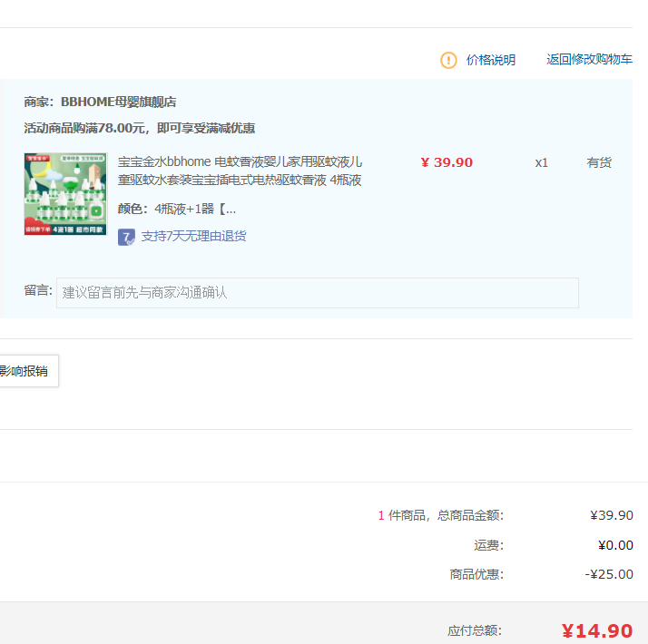Click the orange price info icon
The height and width of the screenshot is (644, 648).
(x=448, y=60)
